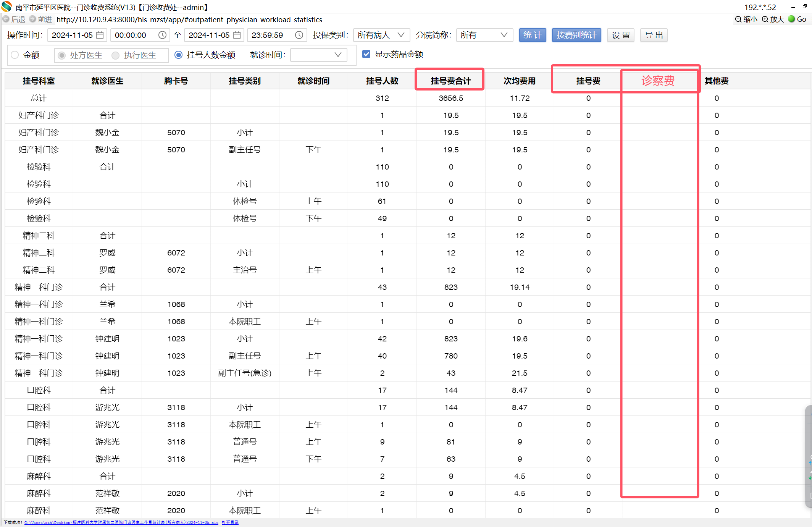812x527 pixels.
Task: Open the end date calendar icon
Action: point(237,35)
